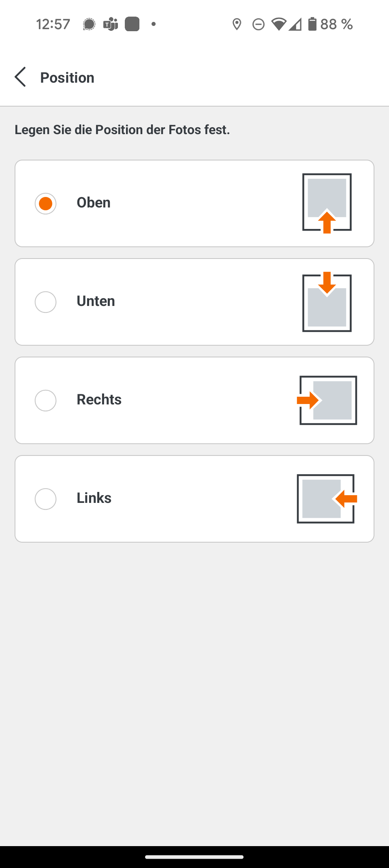This screenshot has width=389, height=868.
Task: Tap the home gesture bar
Action: click(x=194, y=857)
